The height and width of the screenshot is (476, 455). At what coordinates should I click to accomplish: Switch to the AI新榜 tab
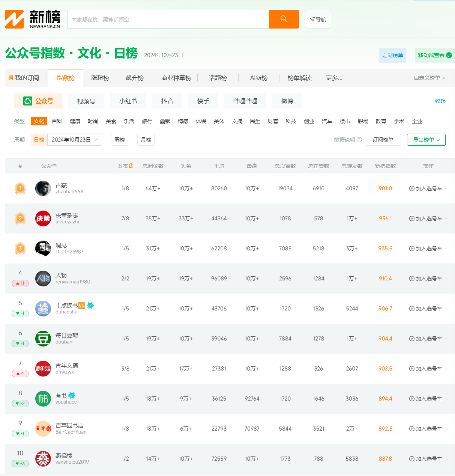tap(259, 78)
